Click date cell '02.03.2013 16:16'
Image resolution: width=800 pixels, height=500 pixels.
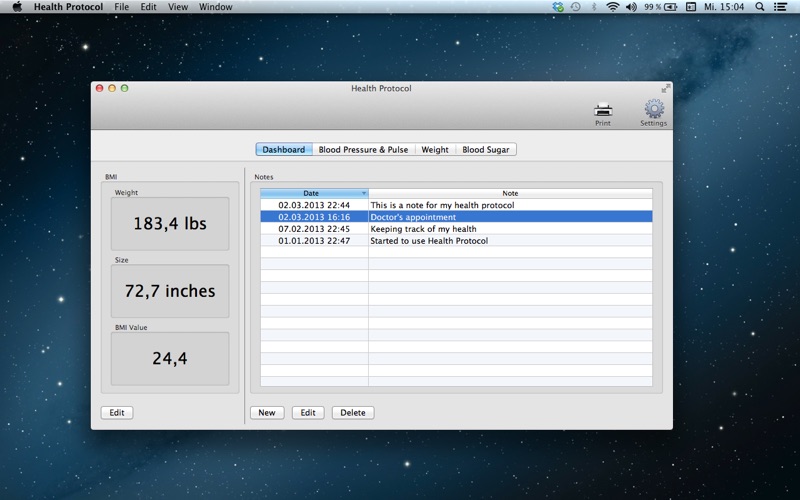314,217
